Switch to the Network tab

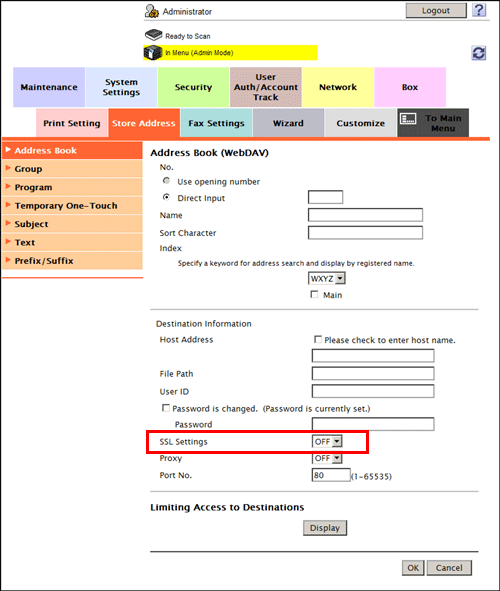[338, 87]
